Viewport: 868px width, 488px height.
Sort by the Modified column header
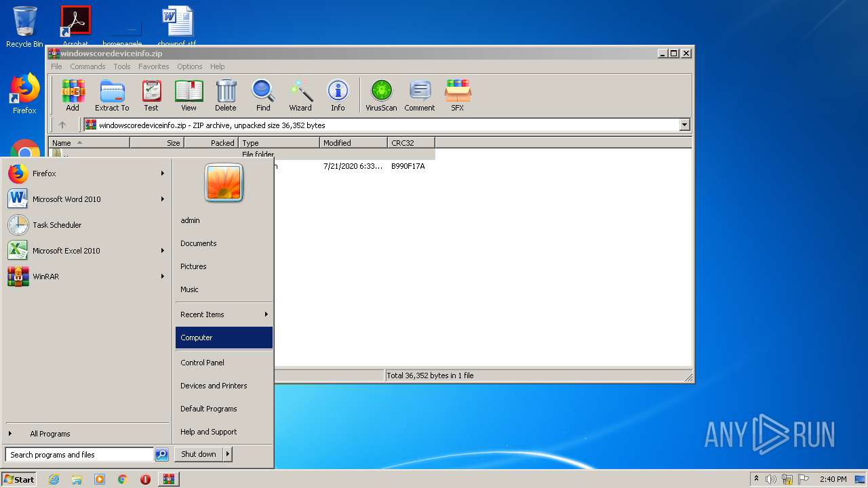point(353,143)
